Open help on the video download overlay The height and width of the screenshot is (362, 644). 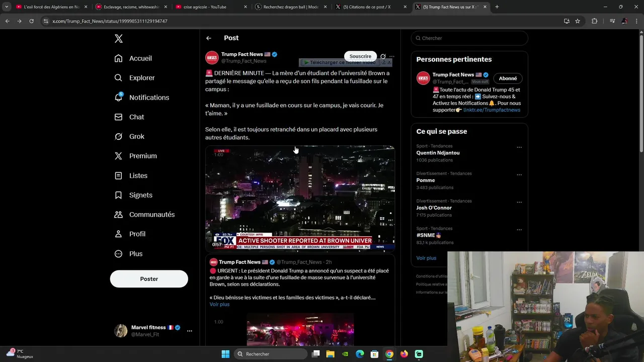(x=383, y=62)
